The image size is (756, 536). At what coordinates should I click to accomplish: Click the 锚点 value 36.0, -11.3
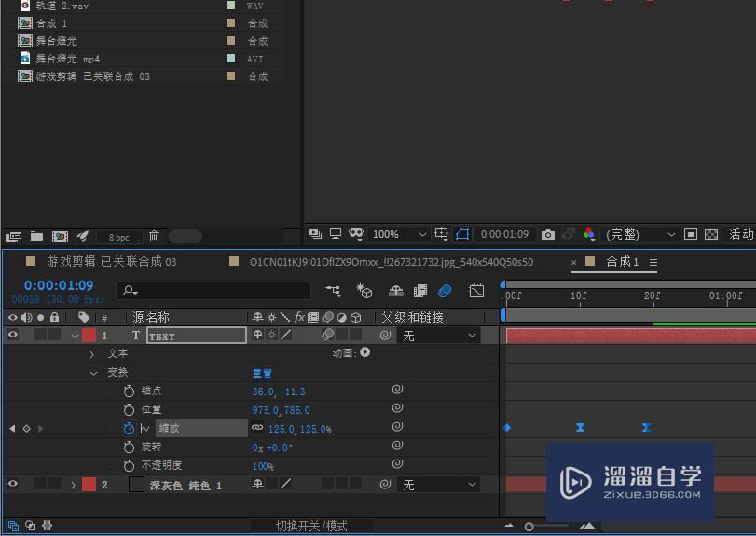pyautogui.click(x=279, y=392)
